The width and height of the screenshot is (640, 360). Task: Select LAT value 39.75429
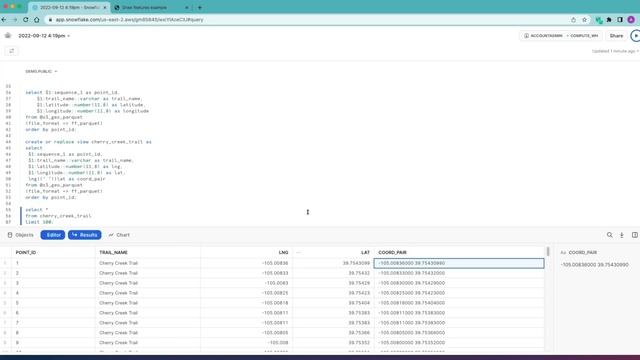pos(359,283)
